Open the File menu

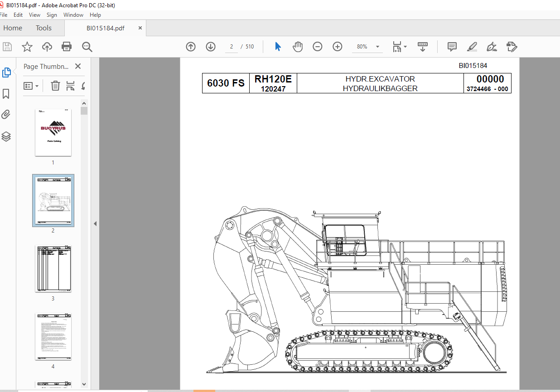tap(4, 15)
